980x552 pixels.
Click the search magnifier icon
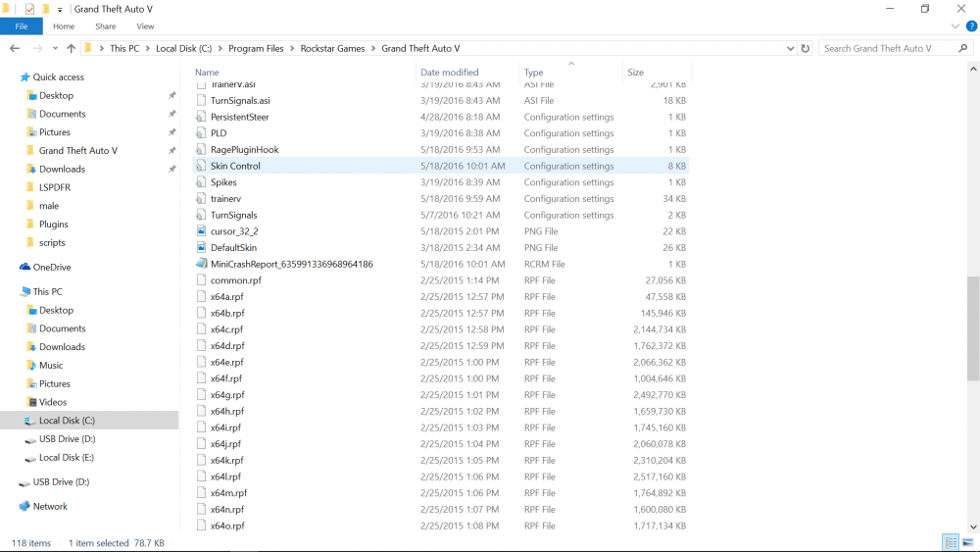pyautogui.click(x=963, y=48)
